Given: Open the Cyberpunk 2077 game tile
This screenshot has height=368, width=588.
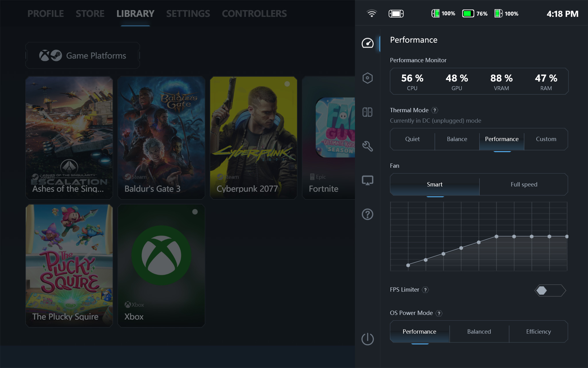Looking at the screenshot, I should (x=253, y=138).
